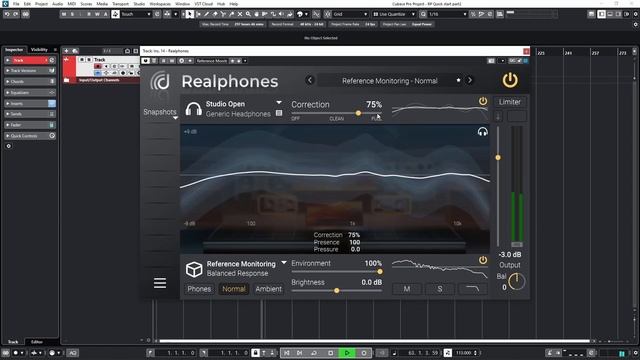Go to previous preset with left arrow
The image size is (640, 360).
[x=310, y=80]
